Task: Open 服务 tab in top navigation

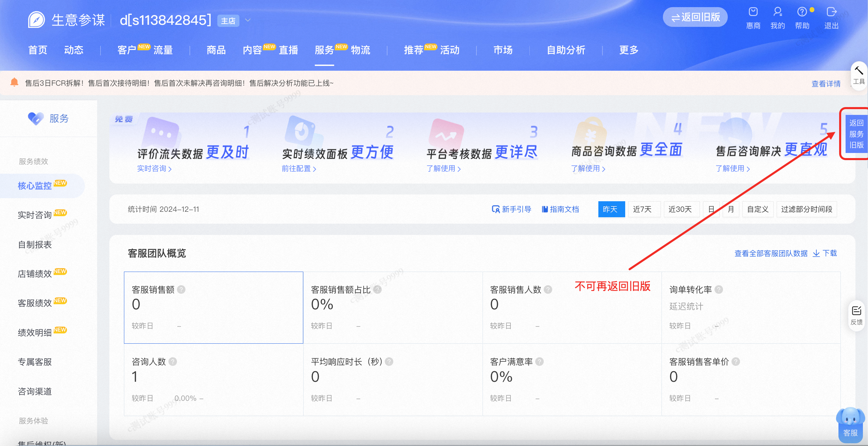Action: (x=324, y=50)
